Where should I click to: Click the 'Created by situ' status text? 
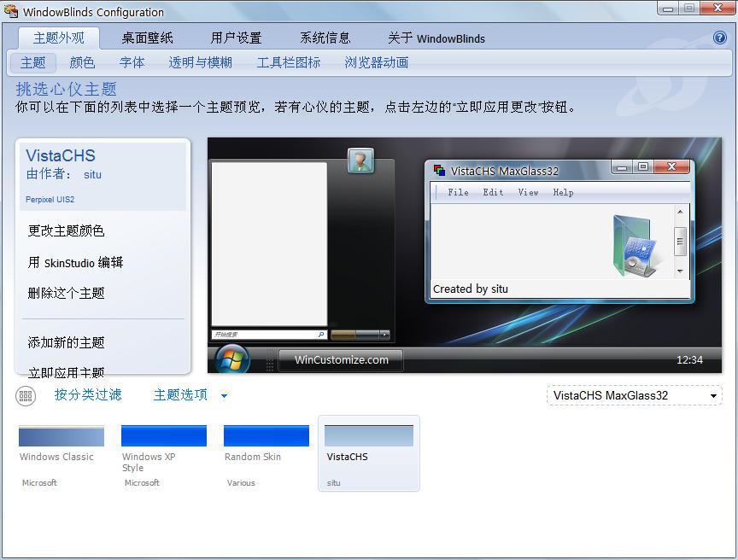tap(470, 289)
